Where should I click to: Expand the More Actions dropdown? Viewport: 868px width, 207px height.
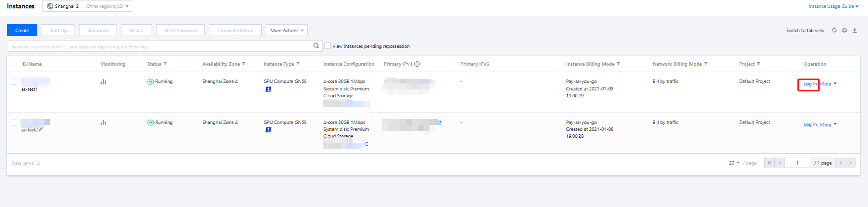[286, 30]
